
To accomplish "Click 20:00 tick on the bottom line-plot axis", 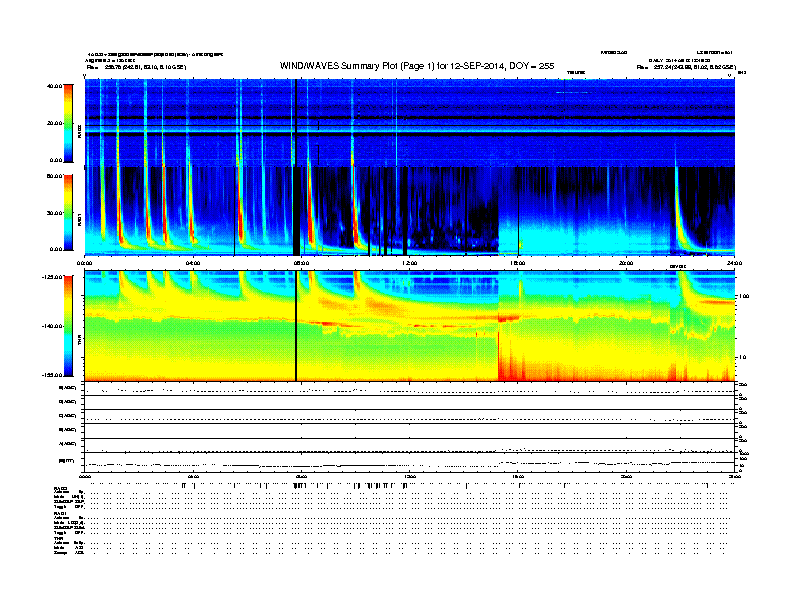I will 626,476.
